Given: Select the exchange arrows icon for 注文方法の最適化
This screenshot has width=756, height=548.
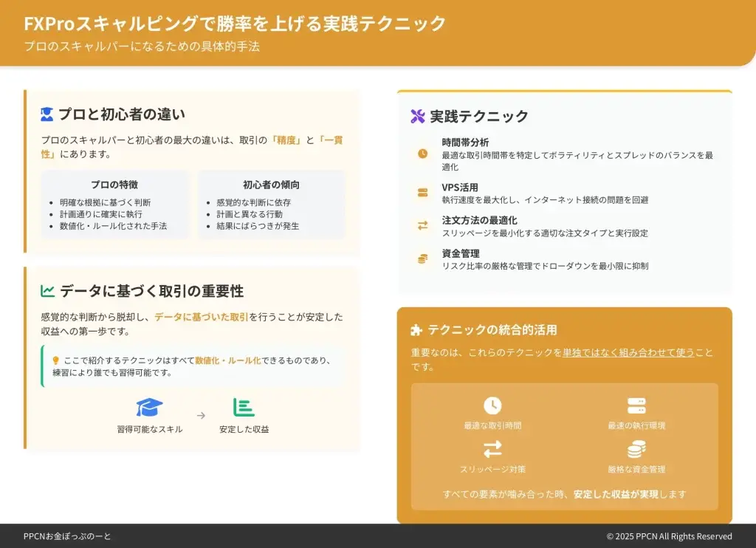Looking at the screenshot, I should point(422,225).
